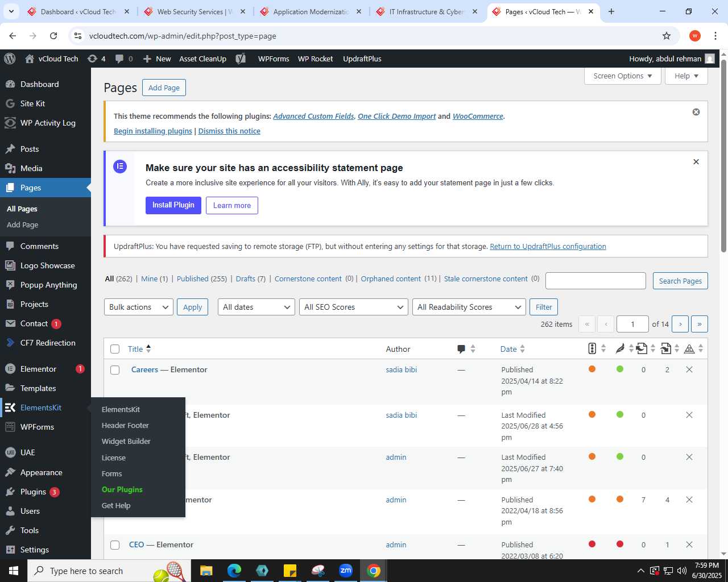
Task: Filter the list by Drafts (7)
Action: tap(251, 278)
